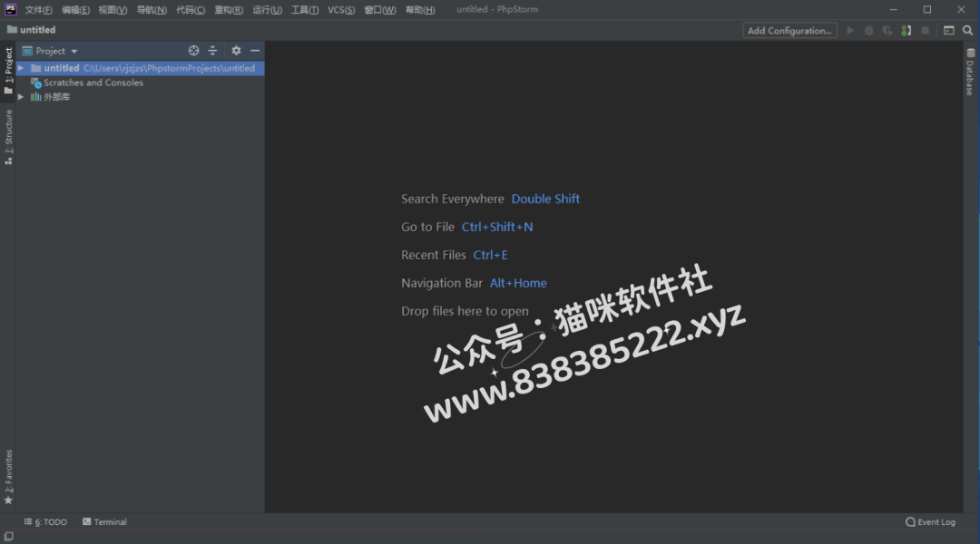Click the "Alt+Home" shortcut text
This screenshot has width=980, height=544.
click(518, 283)
